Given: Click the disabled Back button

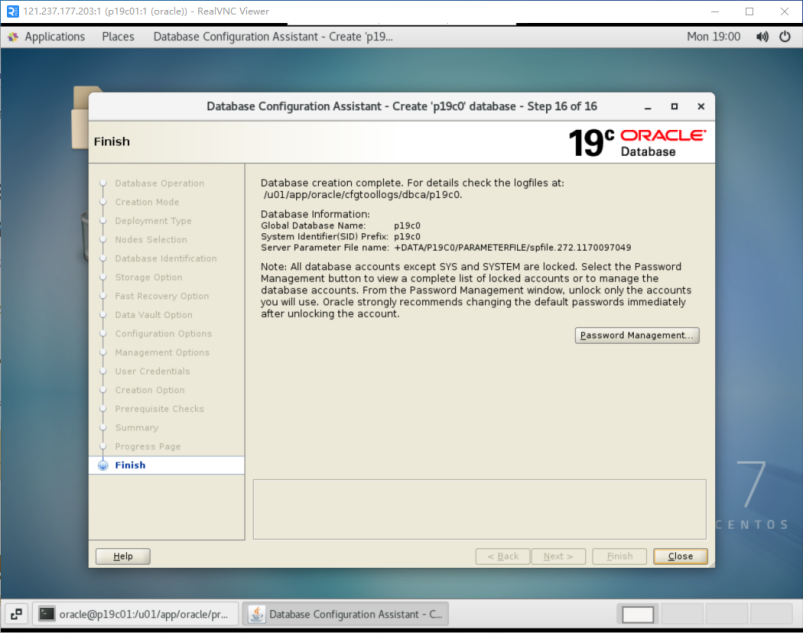Looking at the screenshot, I should [x=502, y=556].
